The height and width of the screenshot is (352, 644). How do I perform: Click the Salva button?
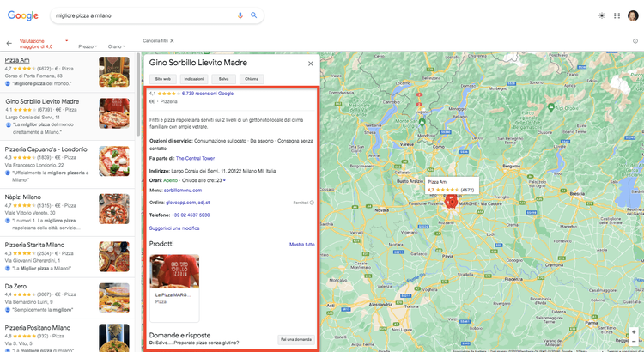click(x=224, y=79)
